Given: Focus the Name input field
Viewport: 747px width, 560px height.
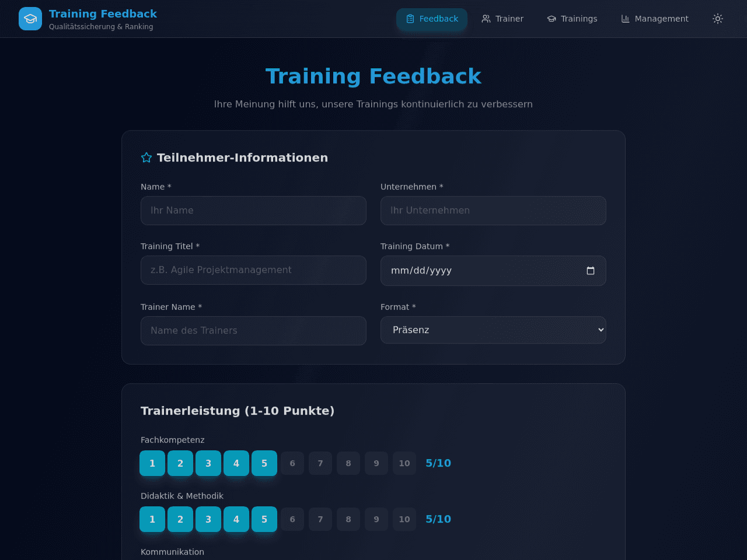Looking at the screenshot, I should pos(253,211).
